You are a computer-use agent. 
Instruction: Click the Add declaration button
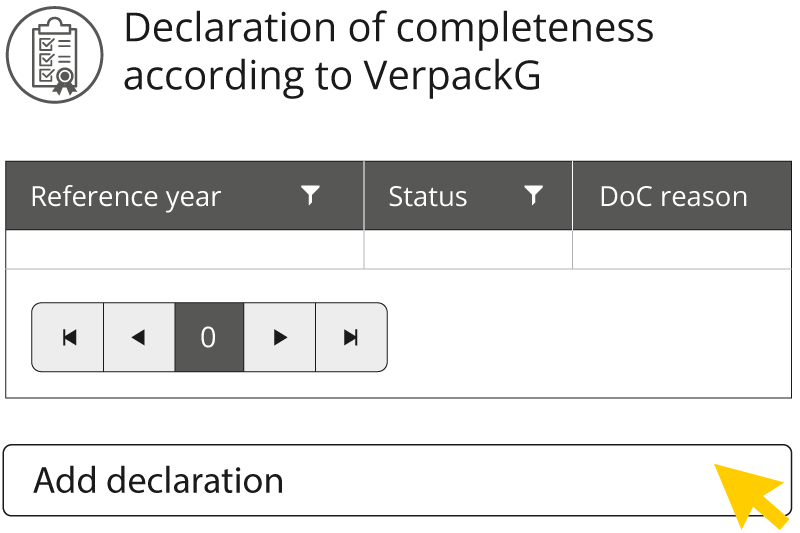pyautogui.click(x=397, y=480)
